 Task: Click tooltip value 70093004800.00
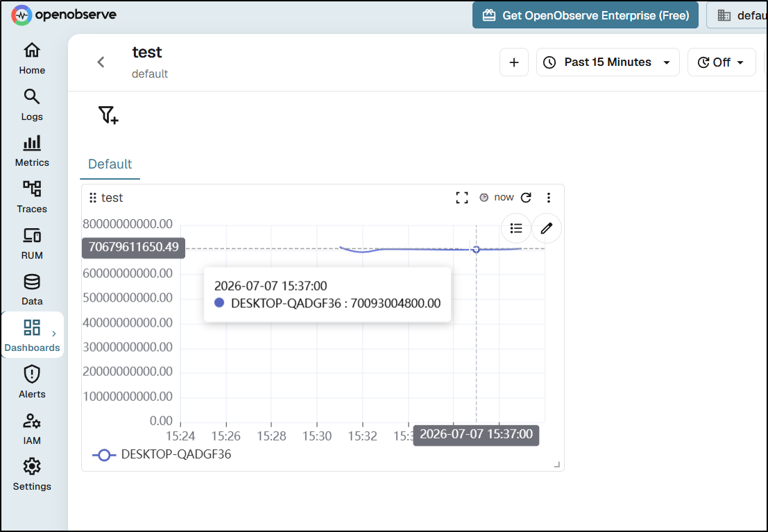[395, 304]
